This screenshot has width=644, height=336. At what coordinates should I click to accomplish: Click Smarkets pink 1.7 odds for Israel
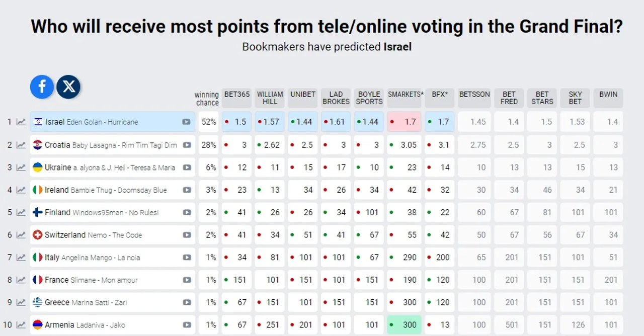(x=404, y=122)
